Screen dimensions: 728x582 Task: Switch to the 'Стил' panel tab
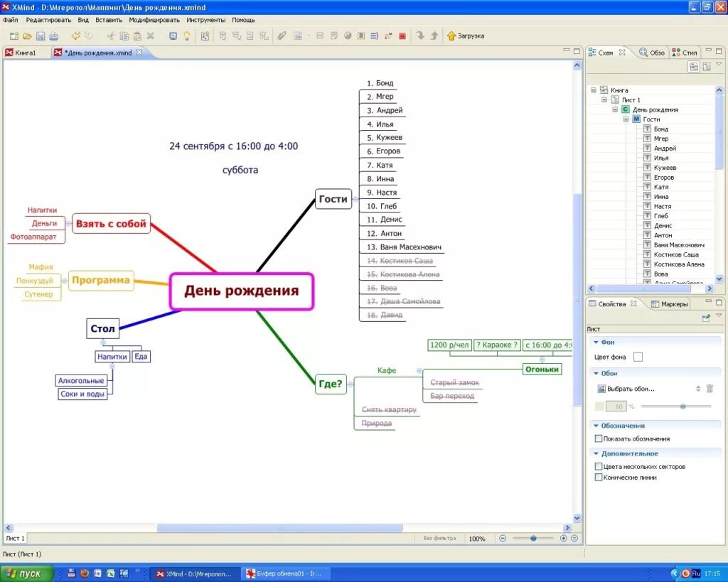685,53
